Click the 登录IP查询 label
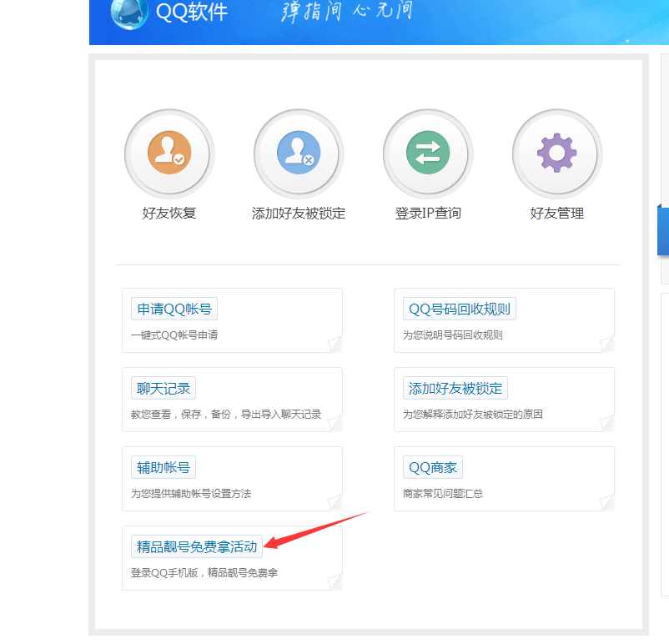This screenshot has height=644, width=669. coord(428,213)
